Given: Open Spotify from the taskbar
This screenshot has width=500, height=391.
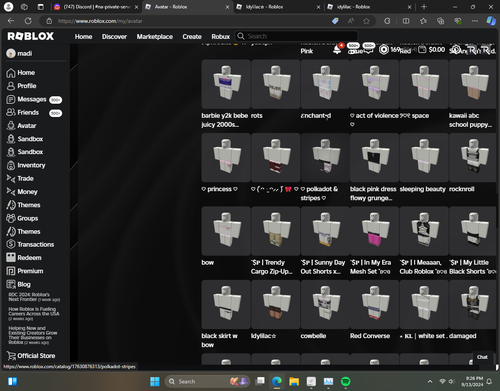Looking at the screenshot, I should pyautogui.click(x=346, y=381).
